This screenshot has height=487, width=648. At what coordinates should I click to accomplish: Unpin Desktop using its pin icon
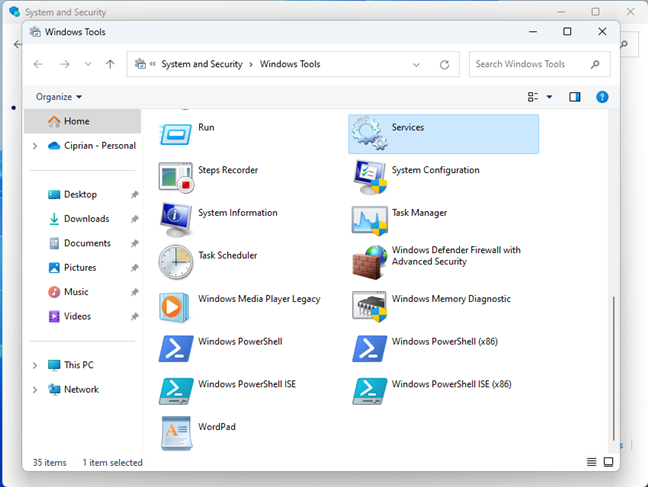pos(134,194)
